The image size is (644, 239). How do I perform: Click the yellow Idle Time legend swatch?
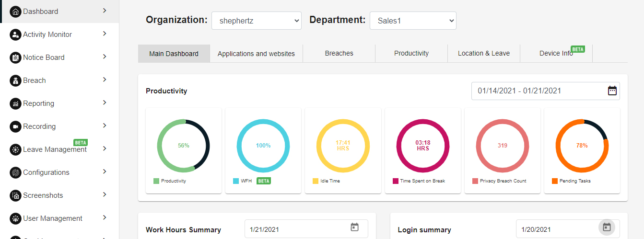[x=316, y=181]
